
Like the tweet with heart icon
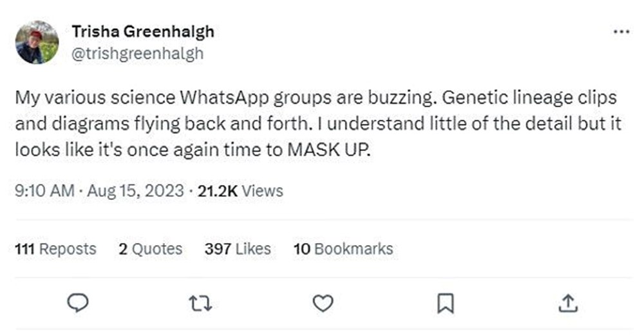pos(323,302)
